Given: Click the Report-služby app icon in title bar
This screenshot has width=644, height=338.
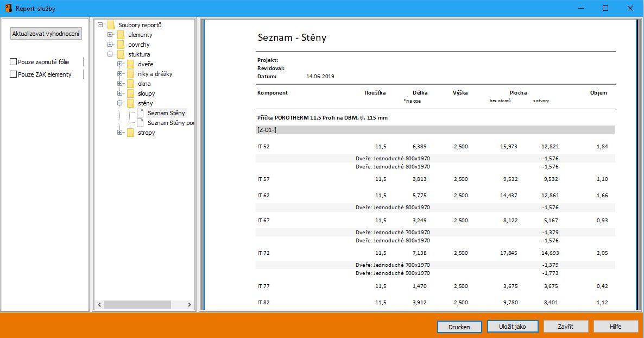Looking at the screenshot, I should click(8, 8).
